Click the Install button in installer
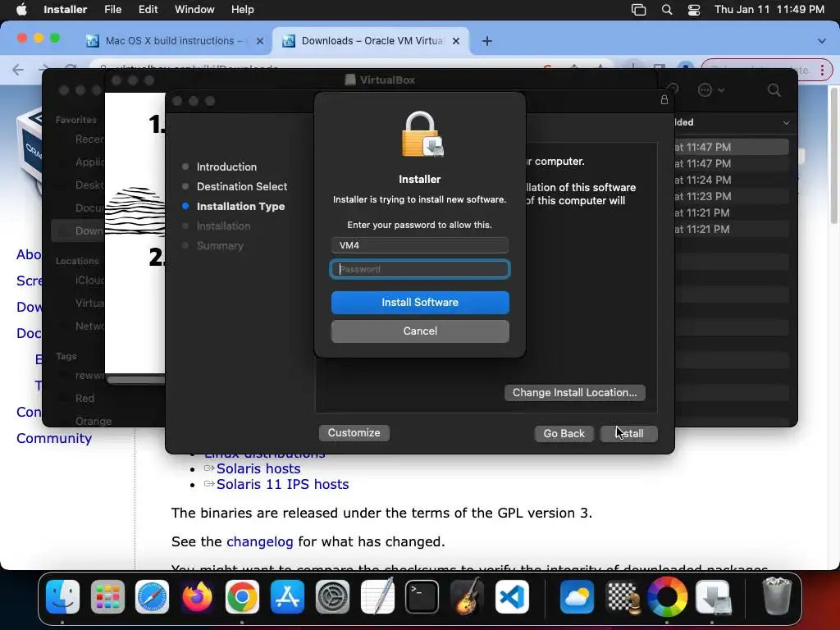 click(629, 433)
